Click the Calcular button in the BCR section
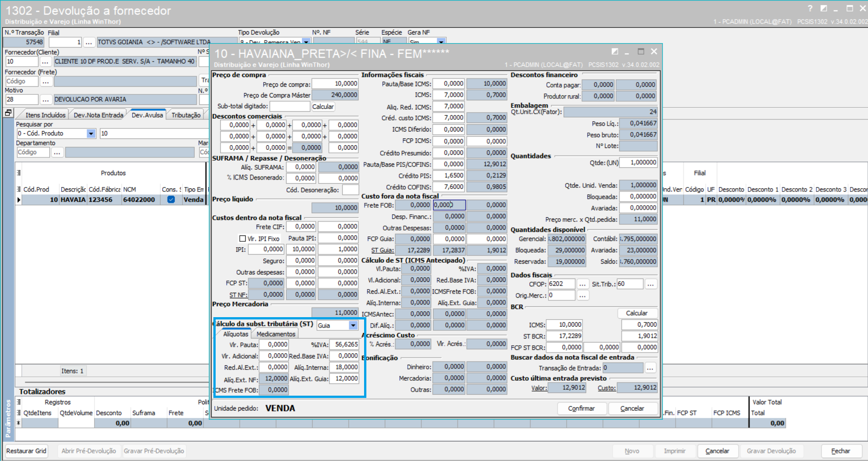The image size is (868, 461). (x=637, y=313)
